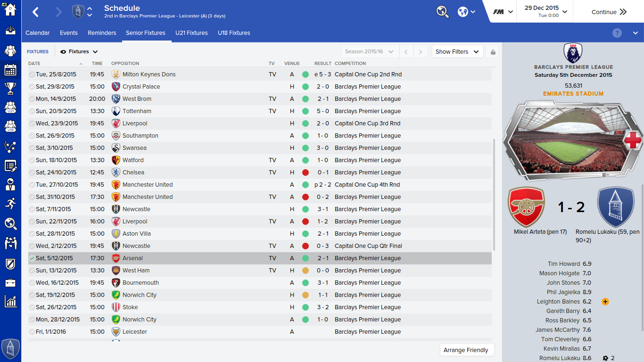Click the lock icon beside Show Filters
Image resolution: width=644 pixels, height=362 pixels.
[x=493, y=52]
